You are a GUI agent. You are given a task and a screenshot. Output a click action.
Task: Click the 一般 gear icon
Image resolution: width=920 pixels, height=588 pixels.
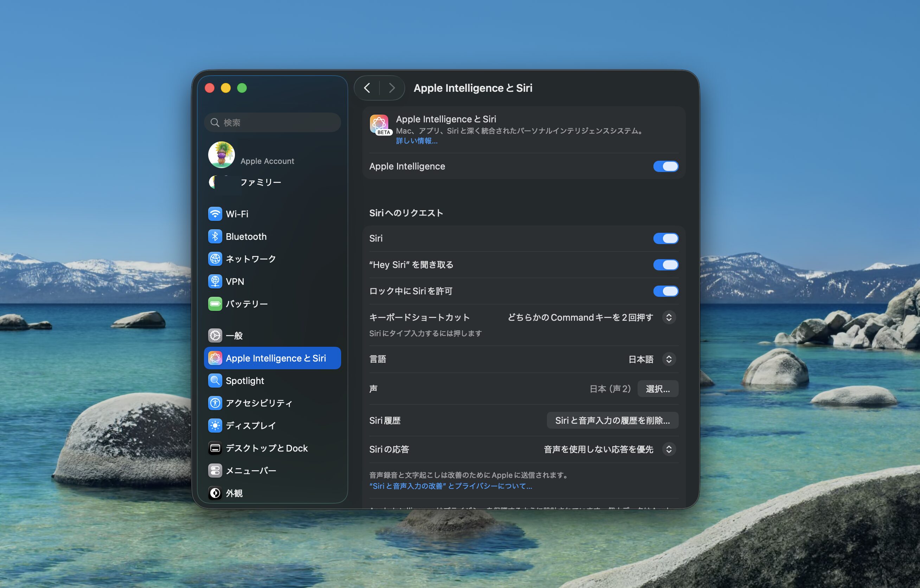[x=215, y=336]
